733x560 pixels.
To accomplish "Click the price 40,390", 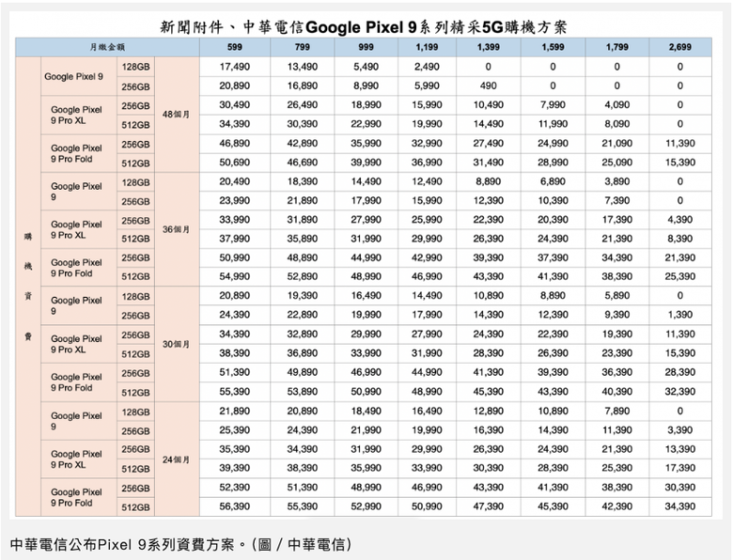I will [x=617, y=392].
